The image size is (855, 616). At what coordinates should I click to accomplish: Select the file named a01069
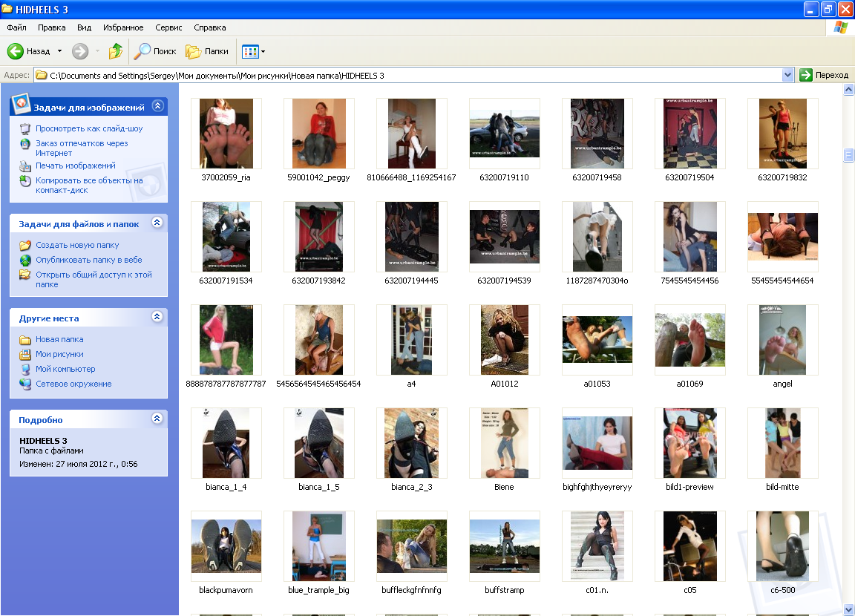[x=689, y=346]
